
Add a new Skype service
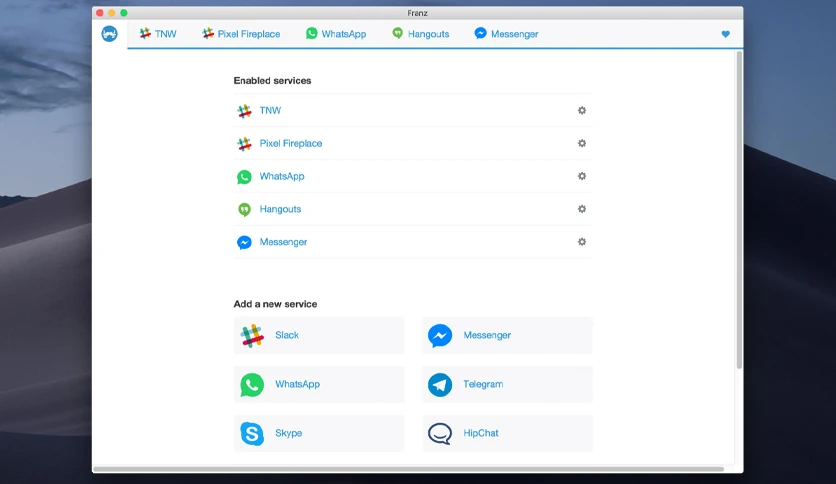pos(319,433)
